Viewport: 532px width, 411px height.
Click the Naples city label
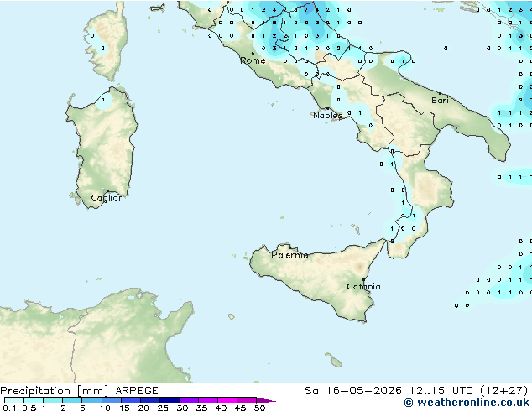pyautogui.click(x=328, y=116)
